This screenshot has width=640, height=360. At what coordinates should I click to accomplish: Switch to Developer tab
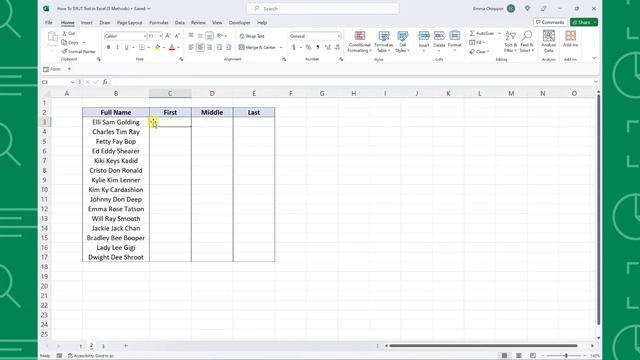[240, 22]
